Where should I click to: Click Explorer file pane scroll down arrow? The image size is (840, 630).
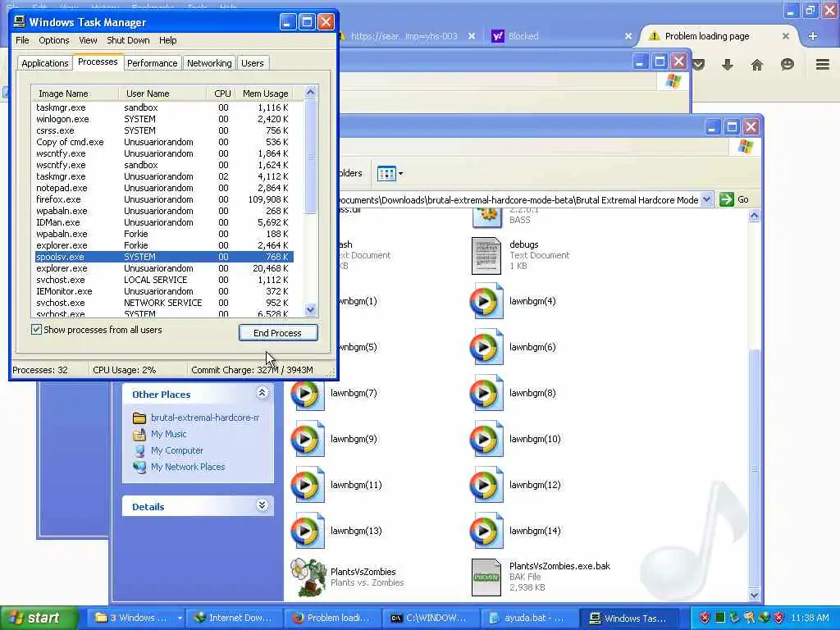pos(754,595)
